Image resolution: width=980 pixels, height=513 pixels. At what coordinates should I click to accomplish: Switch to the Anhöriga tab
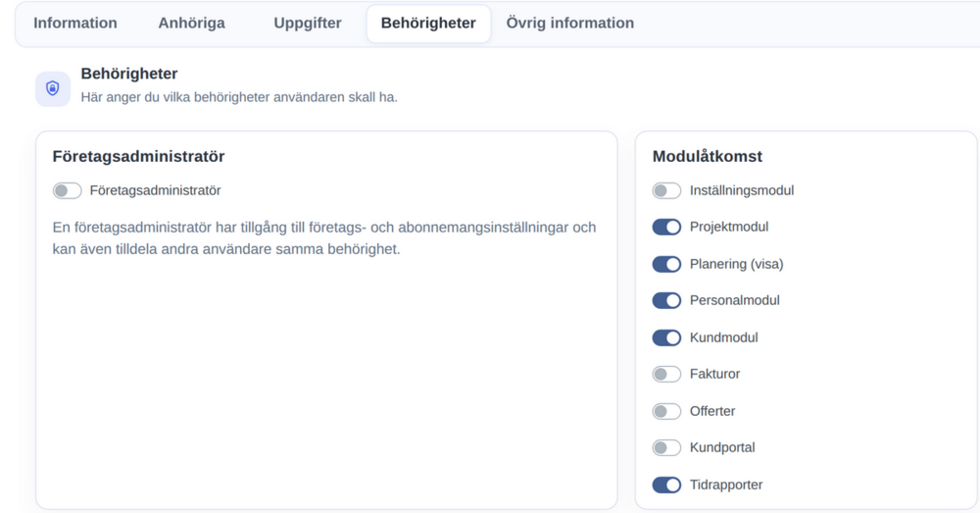click(191, 24)
